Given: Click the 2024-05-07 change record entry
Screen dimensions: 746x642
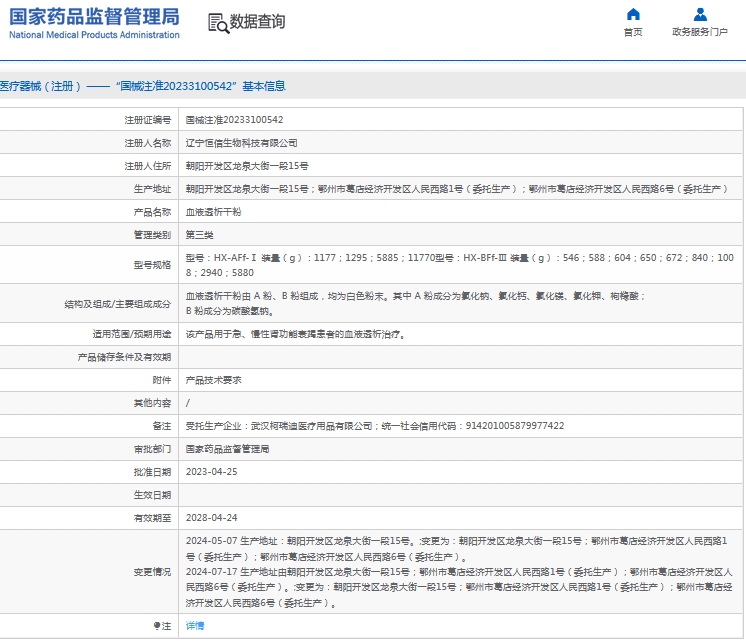Looking at the screenshot, I should 457,549.
